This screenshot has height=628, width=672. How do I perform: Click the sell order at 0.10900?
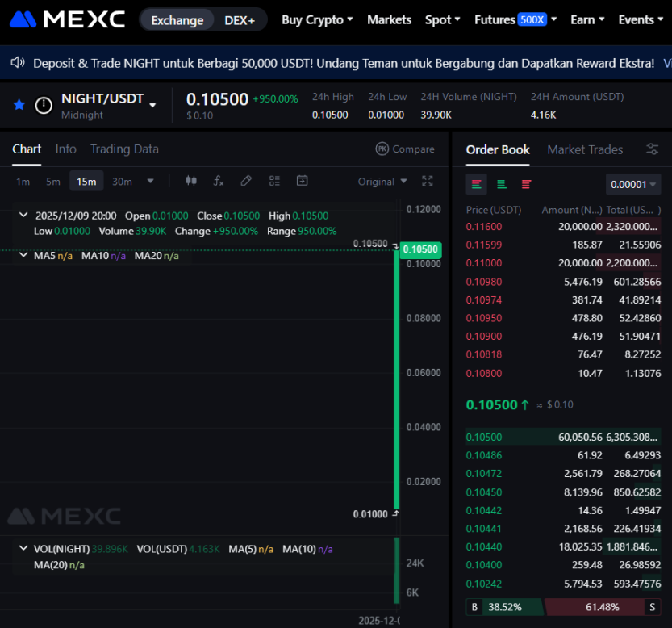(563, 337)
